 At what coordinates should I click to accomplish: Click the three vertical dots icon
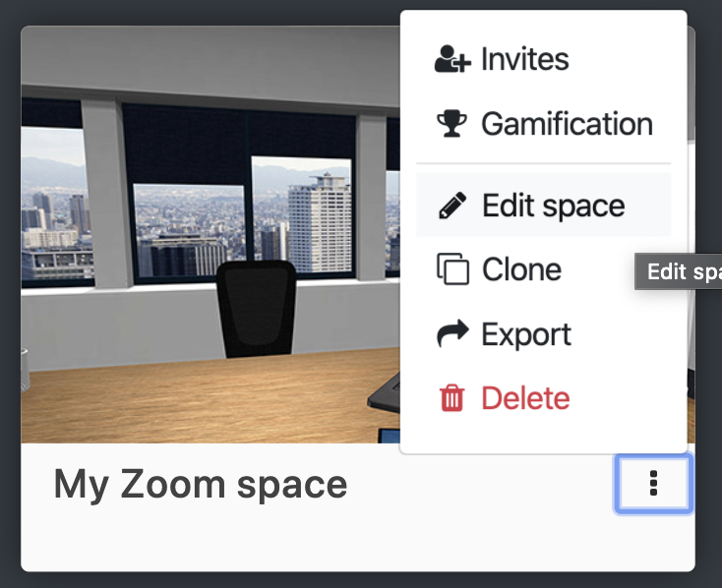653,483
